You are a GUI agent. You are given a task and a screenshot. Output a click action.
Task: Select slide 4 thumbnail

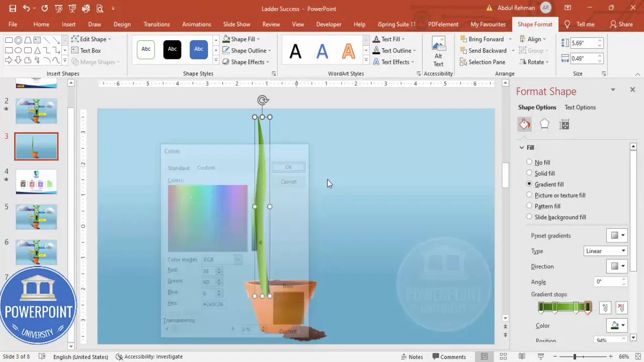(x=36, y=182)
